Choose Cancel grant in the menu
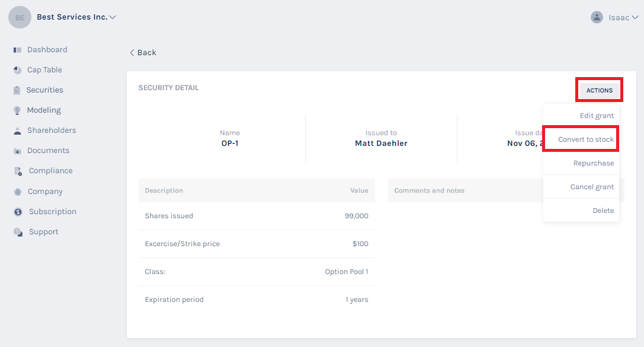The image size is (644, 347). pos(592,187)
